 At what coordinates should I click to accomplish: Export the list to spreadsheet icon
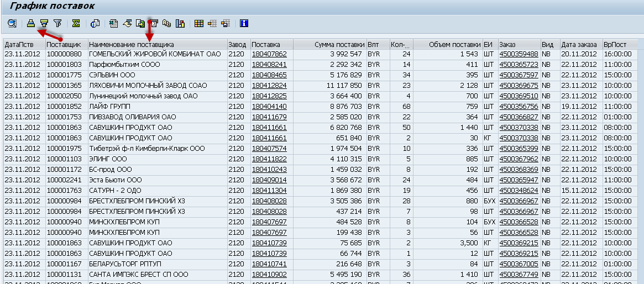click(114, 23)
